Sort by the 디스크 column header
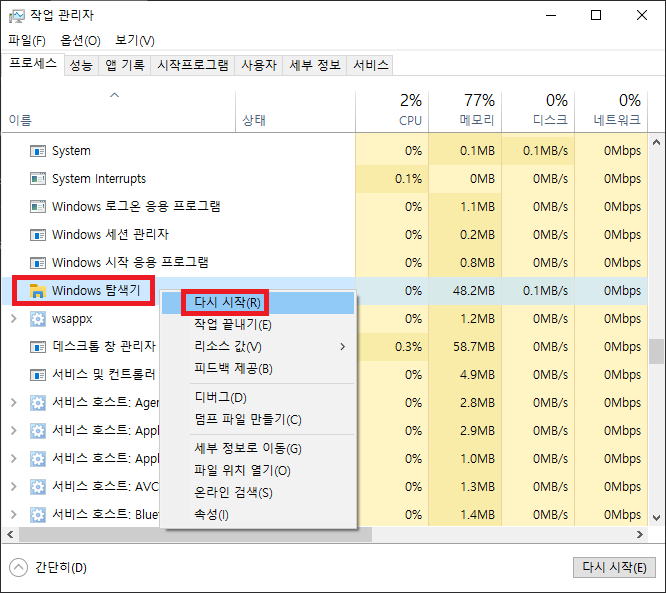 pos(538,111)
